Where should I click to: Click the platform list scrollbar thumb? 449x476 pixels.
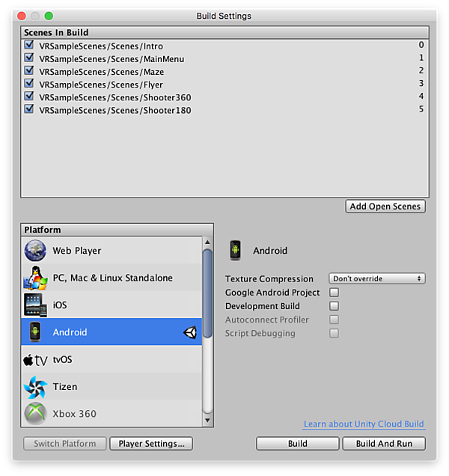pyautogui.click(x=207, y=293)
